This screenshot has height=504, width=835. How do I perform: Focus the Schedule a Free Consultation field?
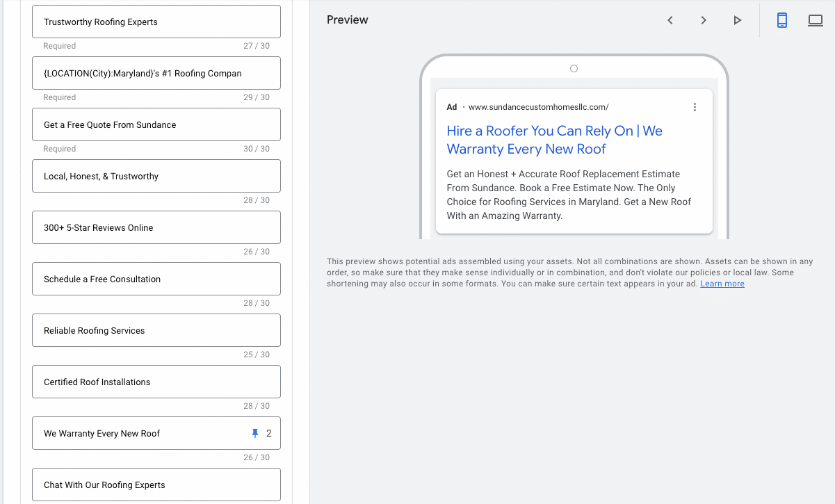(156, 279)
